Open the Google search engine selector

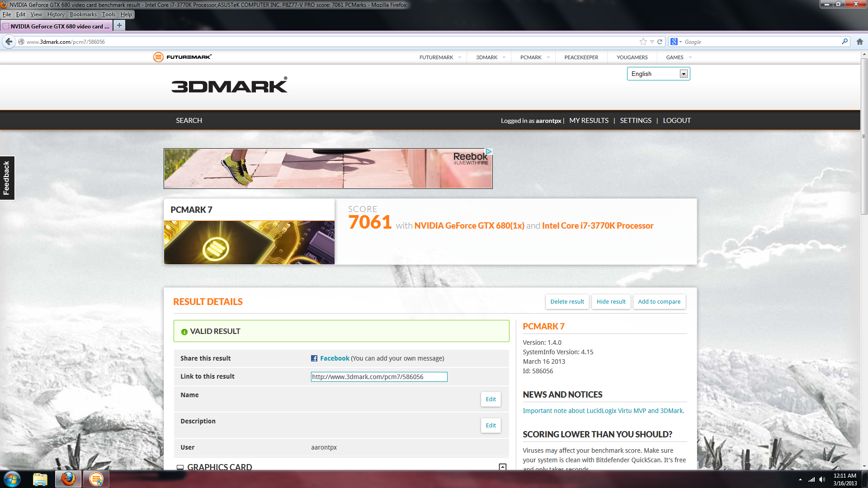pyautogui.click(x=676, y=42)
